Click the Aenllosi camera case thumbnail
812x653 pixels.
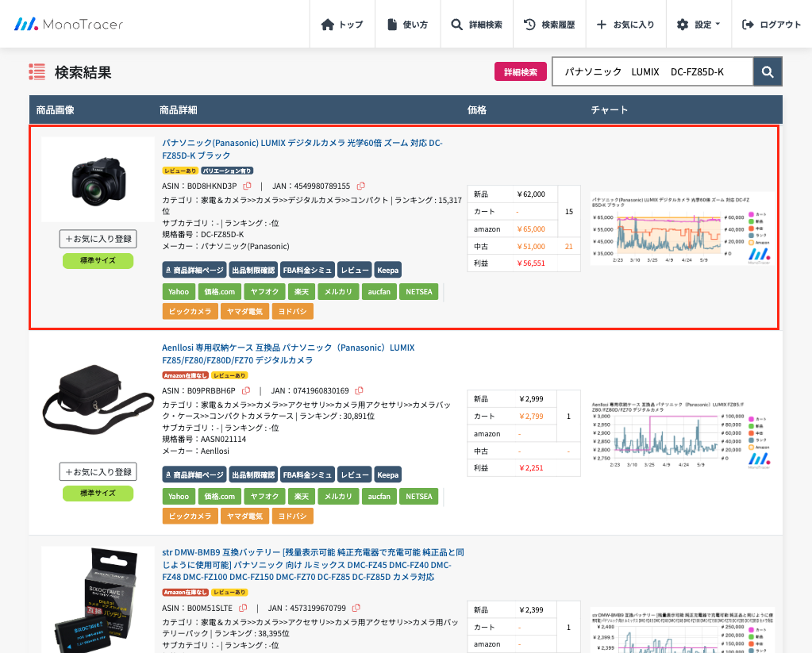click(x=98, y=399)
